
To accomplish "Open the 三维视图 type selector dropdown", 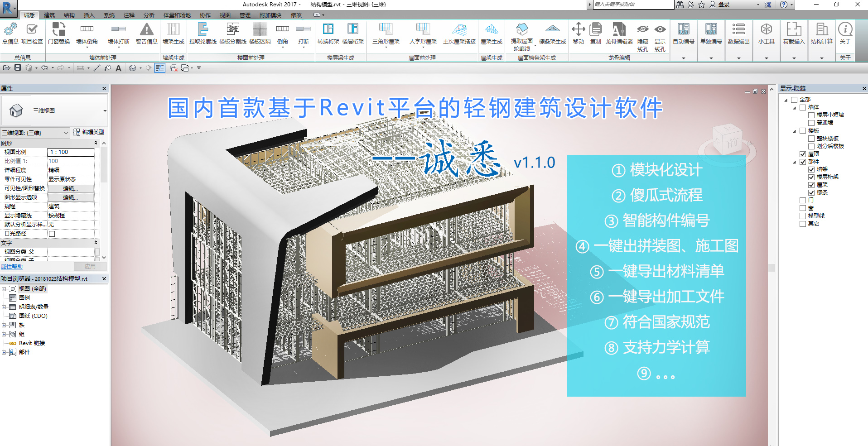I will click(105, 111).
